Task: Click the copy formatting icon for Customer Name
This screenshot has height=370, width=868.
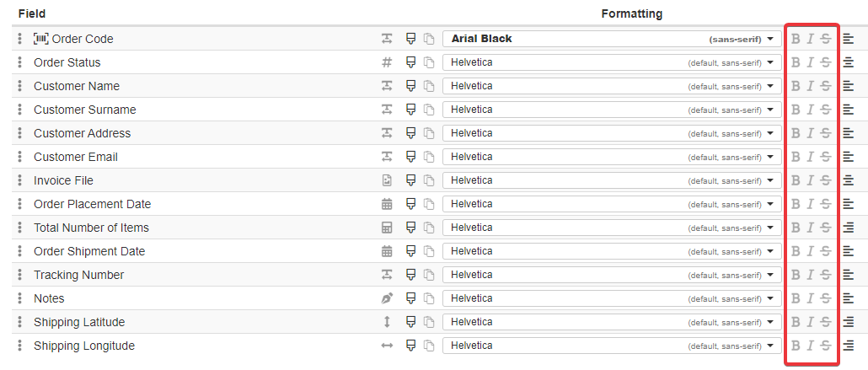Action: (429, 86)
